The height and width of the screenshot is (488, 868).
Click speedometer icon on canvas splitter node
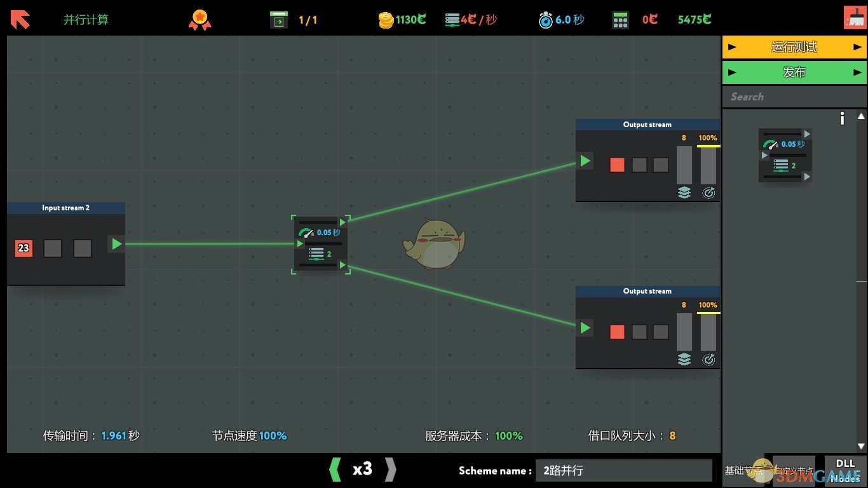[306, 233]
